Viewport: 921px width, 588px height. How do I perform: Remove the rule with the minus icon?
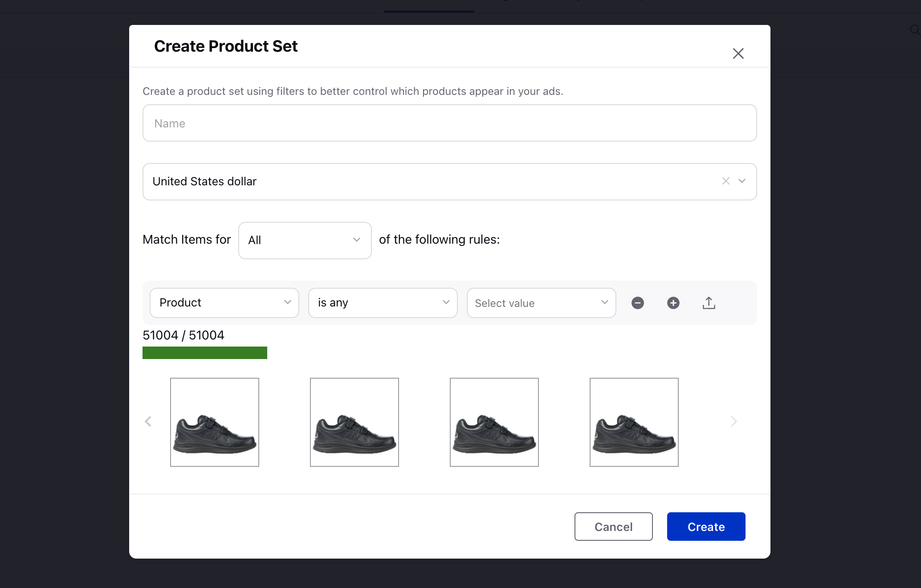[637, 303]
